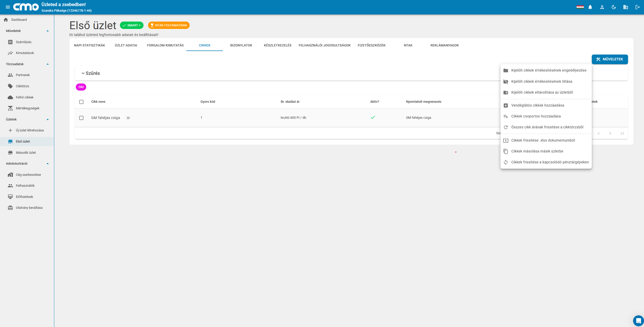Select Első üzlet in sidebar
The image size is (644, 327).
27,141
